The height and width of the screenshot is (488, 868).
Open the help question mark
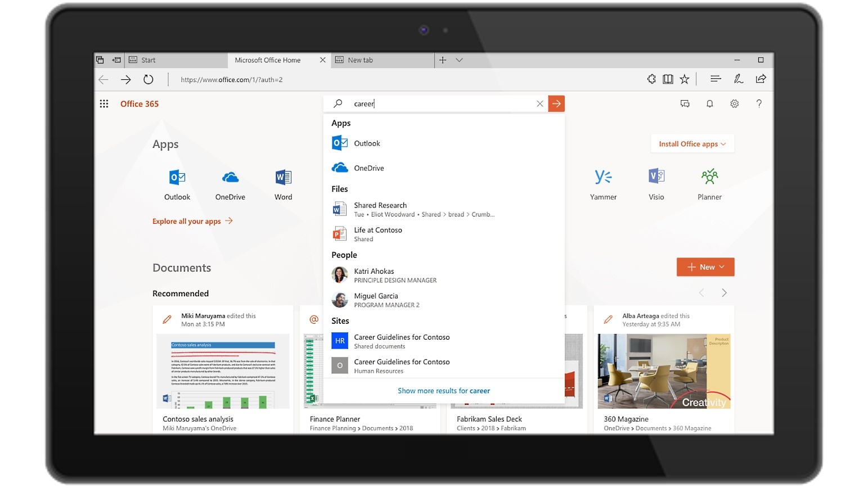759,103
